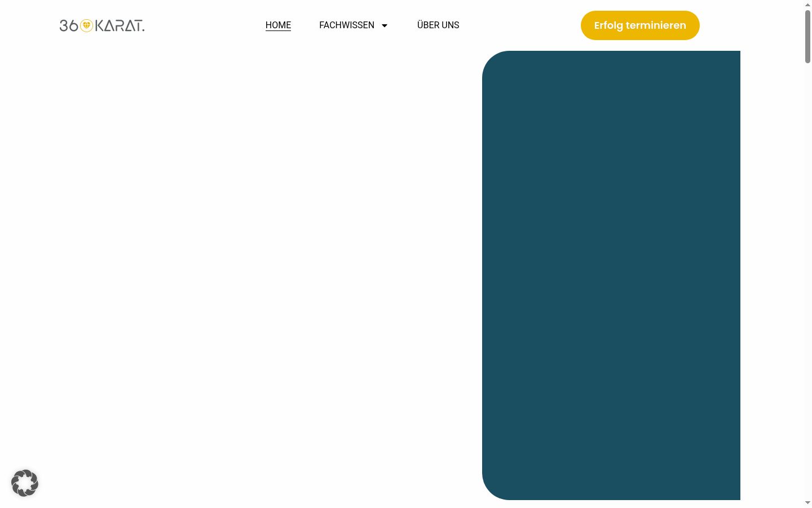
Task: Click the scrollbar up arrow
Action: pyautogui.click(x=807, y=5)
